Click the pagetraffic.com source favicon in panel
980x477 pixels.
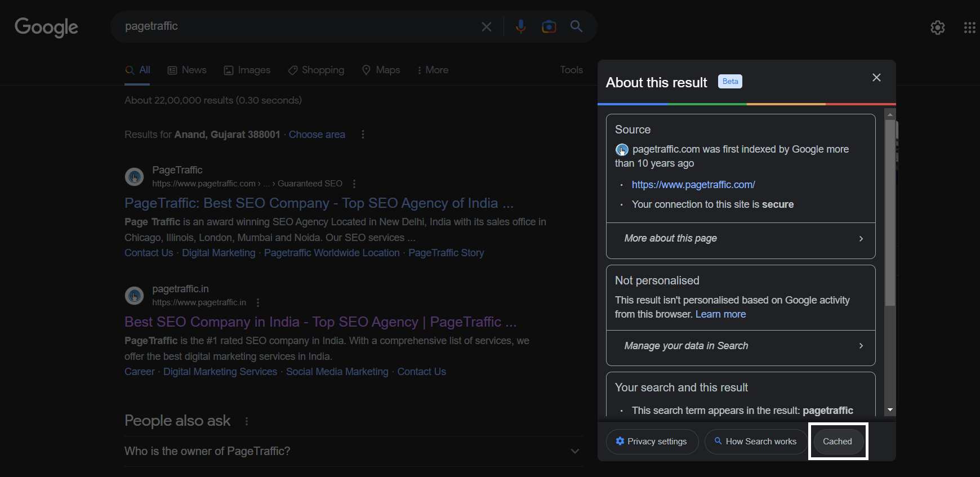[622, 150]
